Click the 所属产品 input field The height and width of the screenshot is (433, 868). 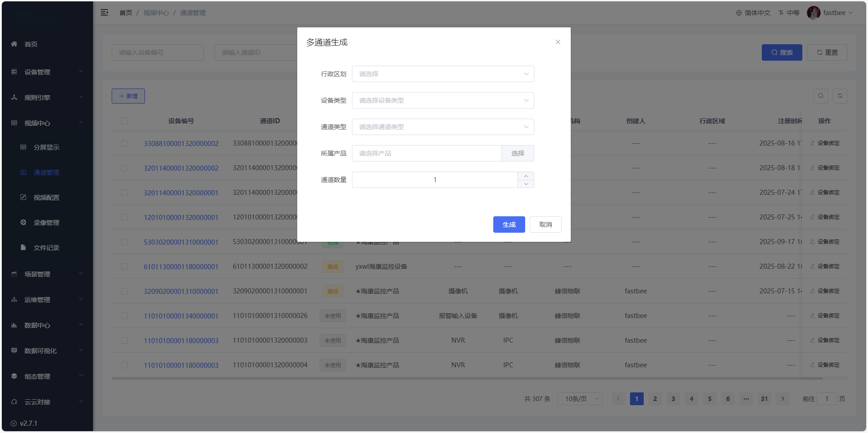[x=426, y=153]
